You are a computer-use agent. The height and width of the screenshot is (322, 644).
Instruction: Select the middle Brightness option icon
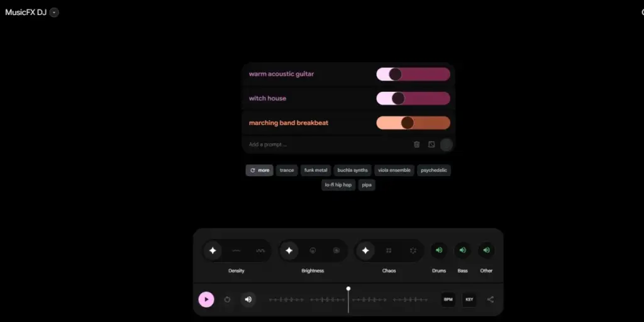[313, 250]
